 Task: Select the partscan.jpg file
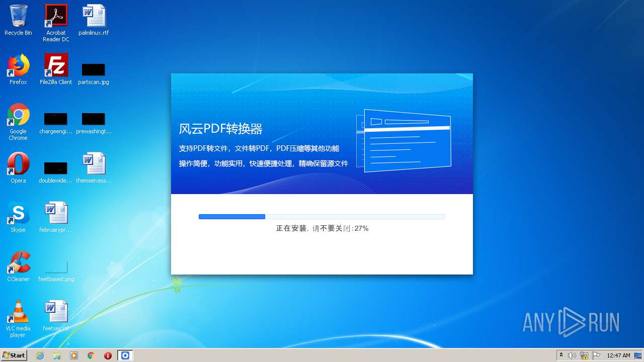click(x=94, y=73)
